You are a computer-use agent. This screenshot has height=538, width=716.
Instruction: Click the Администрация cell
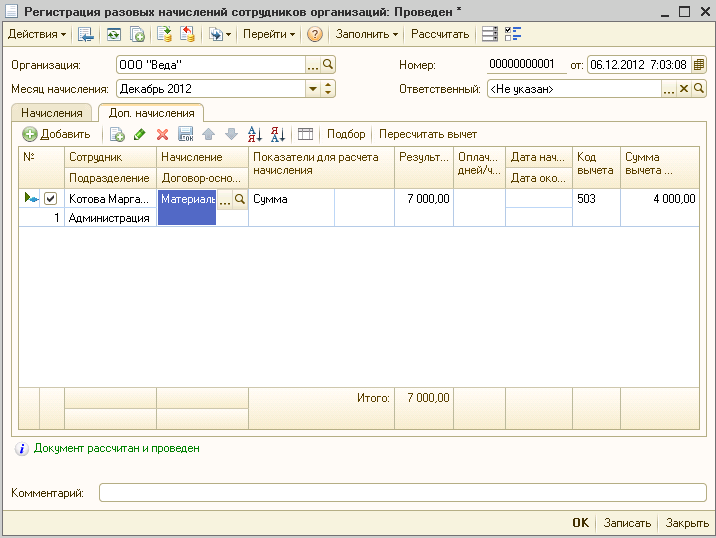click(111, 218)
